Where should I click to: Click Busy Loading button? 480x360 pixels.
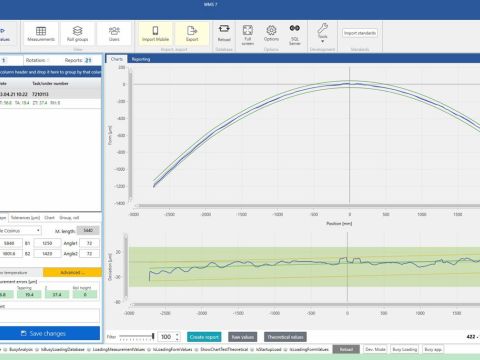click(x=405, y=349)
